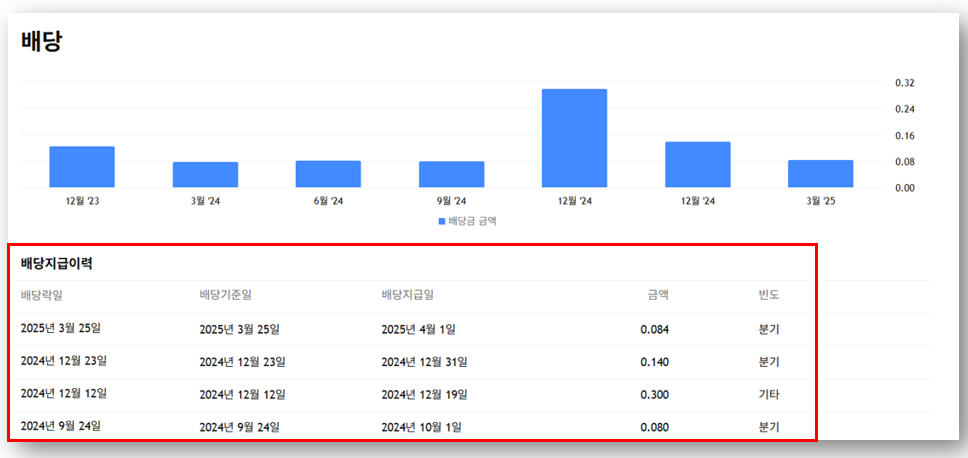Click the 3월 '24 x-axis label
This screenshot has height=458, width=968.
click(205, 201)
